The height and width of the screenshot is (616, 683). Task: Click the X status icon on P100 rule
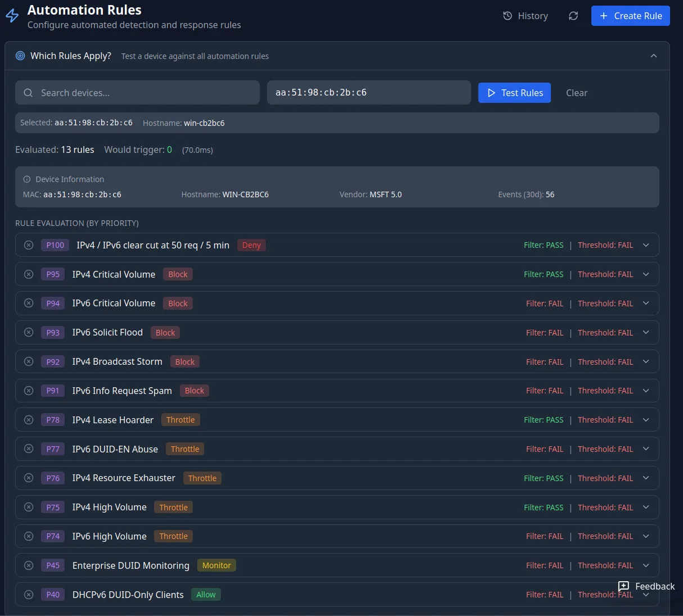[29, 245]
